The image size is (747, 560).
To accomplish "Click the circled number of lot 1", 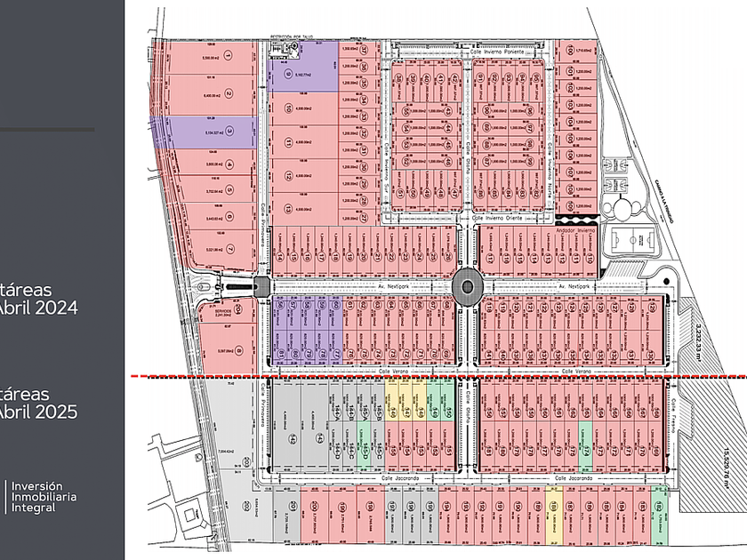I will coord(228,56).
